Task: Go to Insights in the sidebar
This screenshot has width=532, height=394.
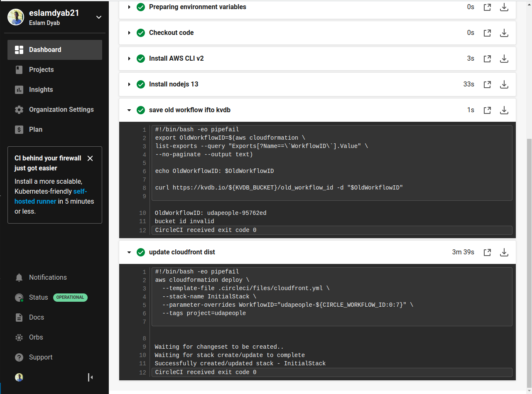Action: [x=55, y=90]
